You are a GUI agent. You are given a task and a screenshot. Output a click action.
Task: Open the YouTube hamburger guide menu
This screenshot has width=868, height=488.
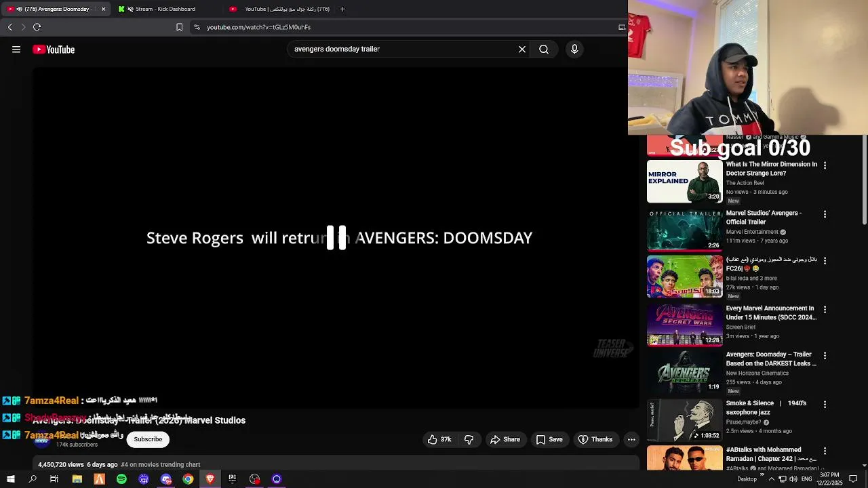(x=16, y=49)
